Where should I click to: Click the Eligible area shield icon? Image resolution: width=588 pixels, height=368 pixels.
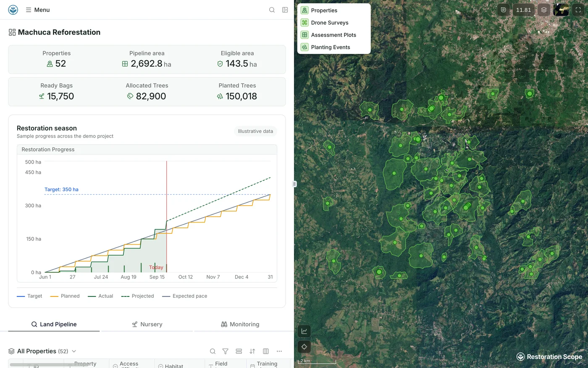[x=220, y=64]
